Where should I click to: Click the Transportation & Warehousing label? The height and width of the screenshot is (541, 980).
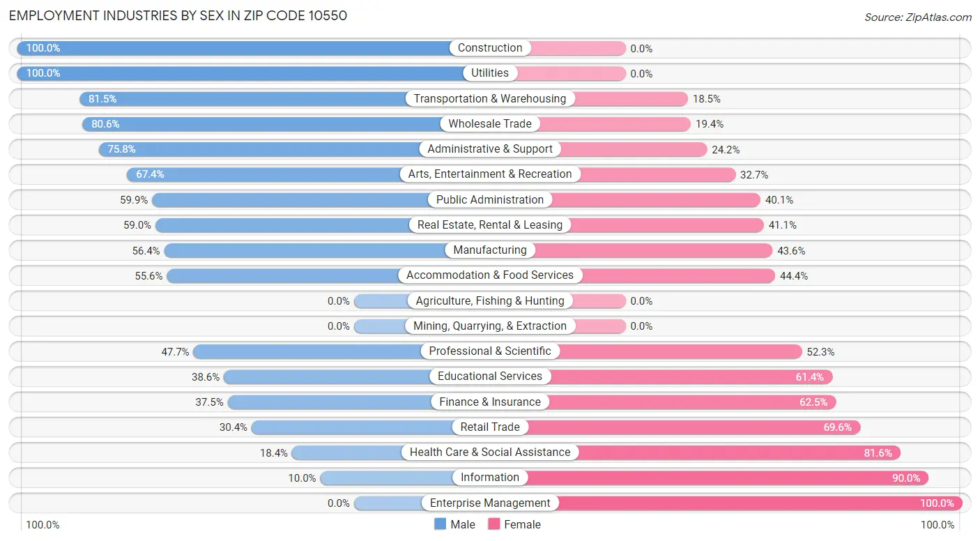coord(490,99)
